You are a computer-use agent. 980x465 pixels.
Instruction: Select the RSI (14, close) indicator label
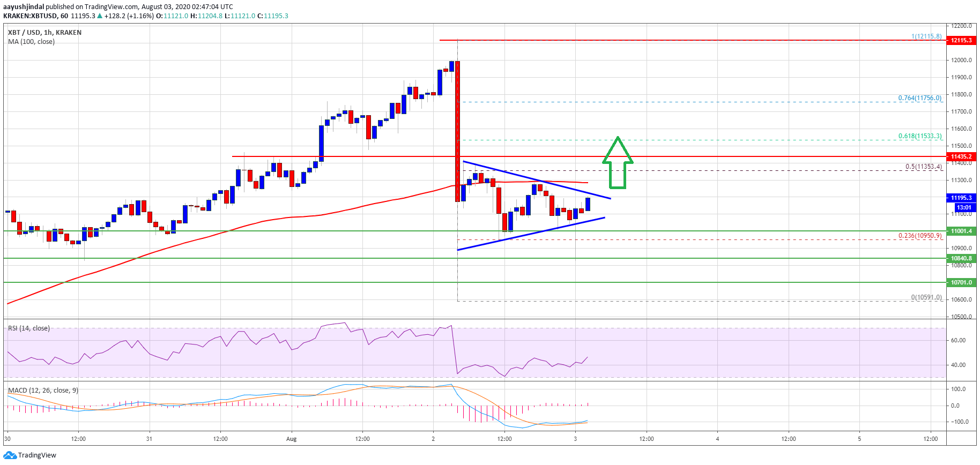[x=29, y=328]
